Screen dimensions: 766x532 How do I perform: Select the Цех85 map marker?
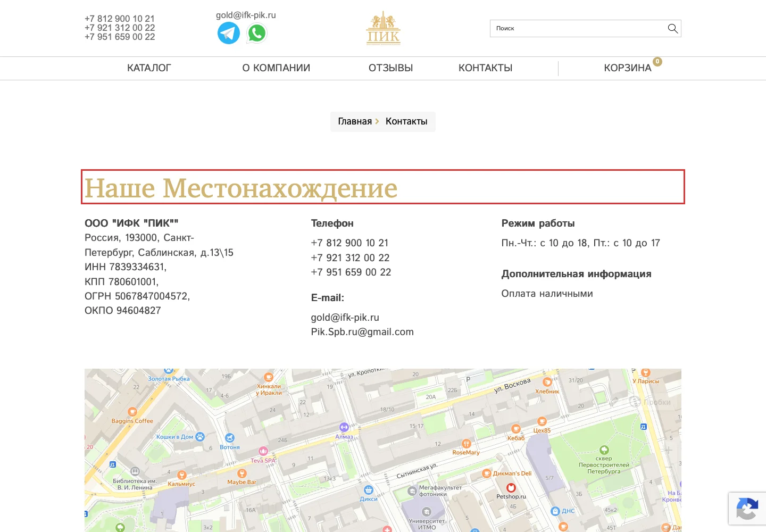(x=542, y=421)
